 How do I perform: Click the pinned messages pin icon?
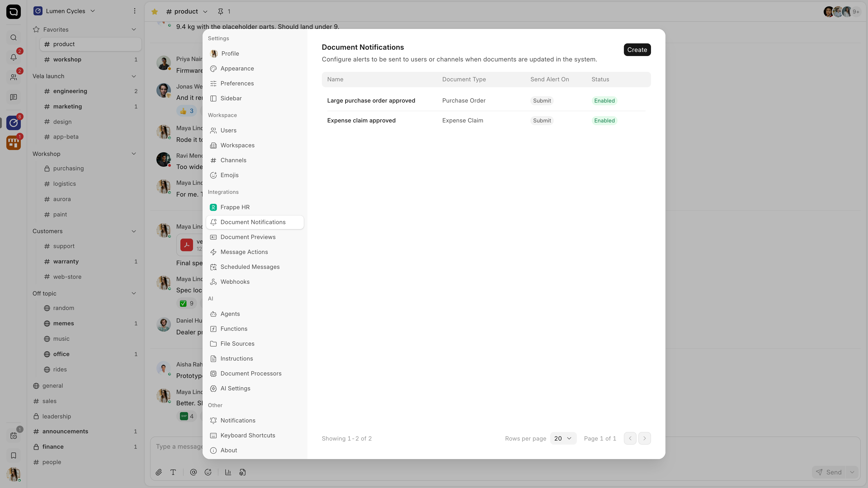(x=220, y=12)
